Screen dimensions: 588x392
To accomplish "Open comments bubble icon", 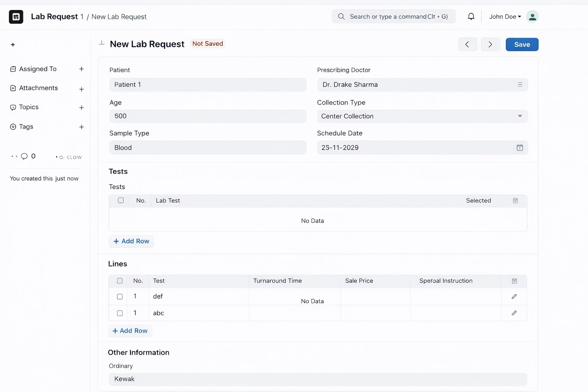I will [24, 156].
